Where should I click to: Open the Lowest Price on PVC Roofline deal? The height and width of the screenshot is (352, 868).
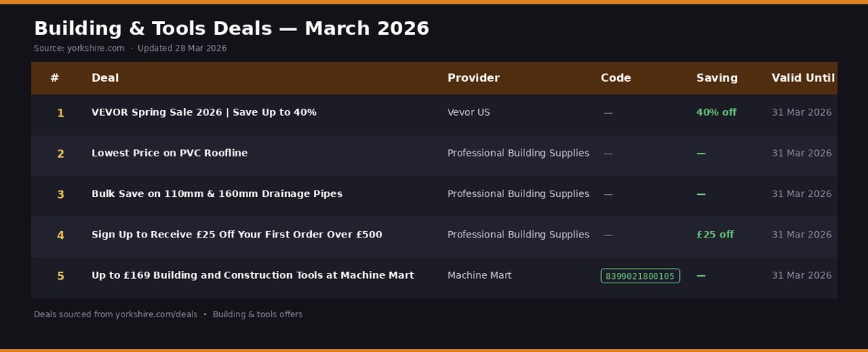[169, 154]
